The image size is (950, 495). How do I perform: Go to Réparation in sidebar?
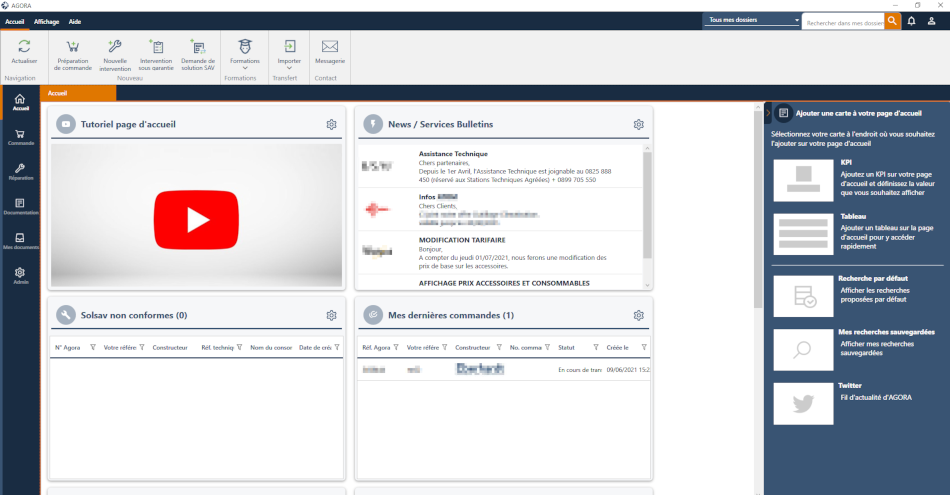coord(20,172)
